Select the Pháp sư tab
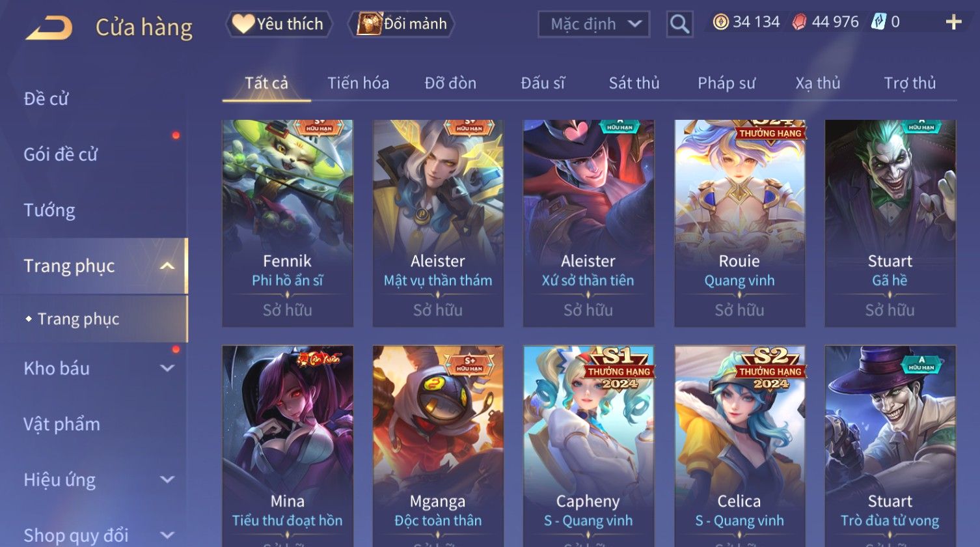 point(726,83)
